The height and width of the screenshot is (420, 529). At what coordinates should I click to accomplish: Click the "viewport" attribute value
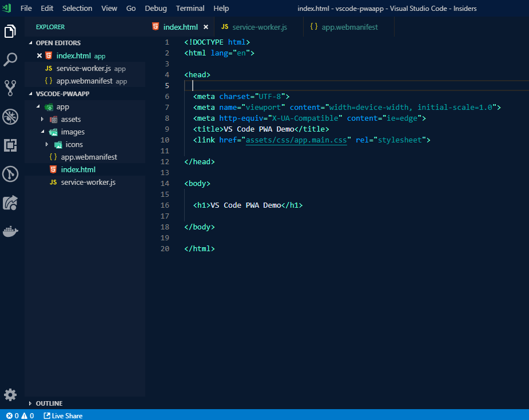tap(264, 108)
